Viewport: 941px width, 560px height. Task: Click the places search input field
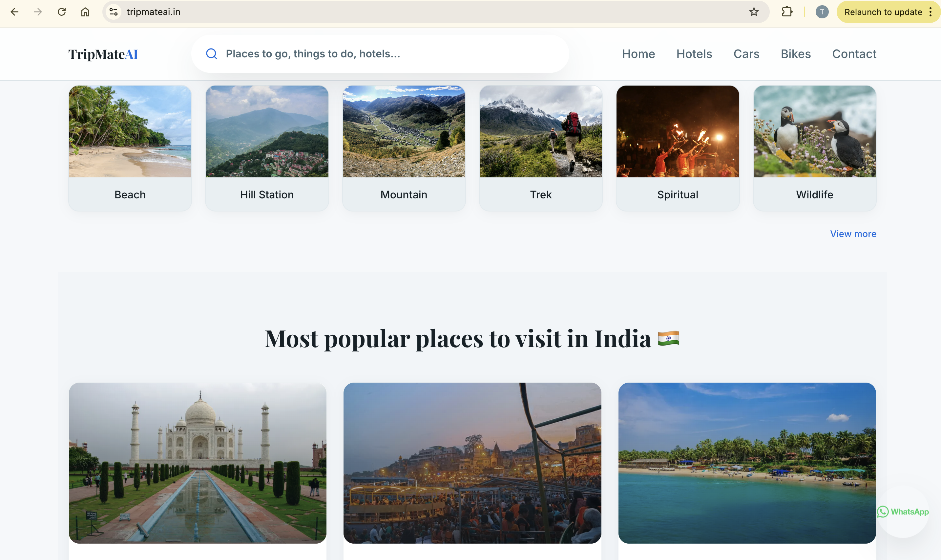point(378,53)
